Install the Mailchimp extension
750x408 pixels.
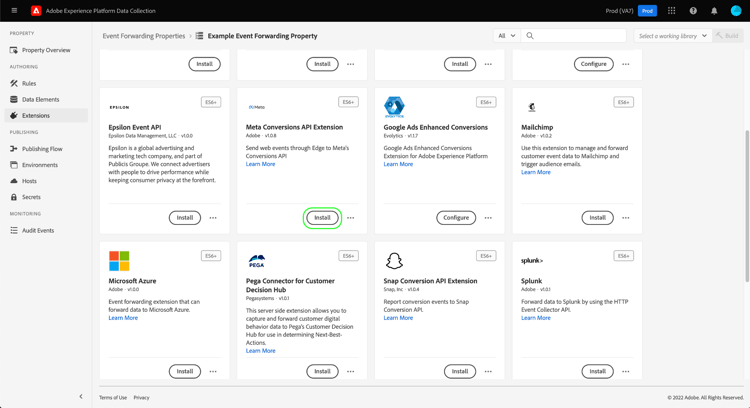point(597,218)
